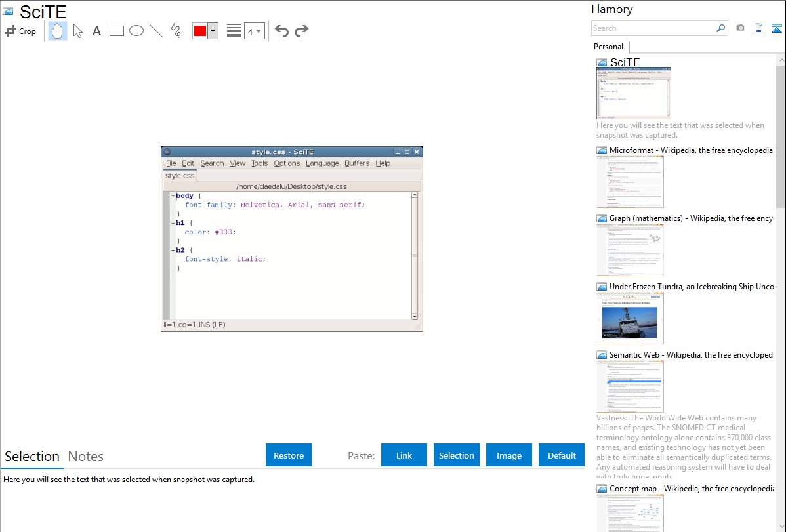The width and height of the screenshot is (786, 532).
Task: Open the Microformat Wikipedia snapshot thumbnail
Action: [630, 182]
